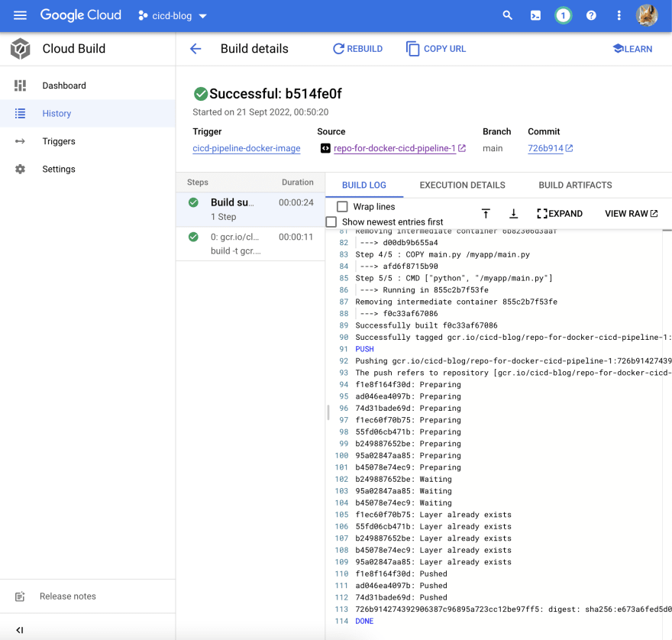Viewport: 672px width, 640px height.
Task: Open the user account avatar
Action: pyautogui.click(x=647, y=16)
